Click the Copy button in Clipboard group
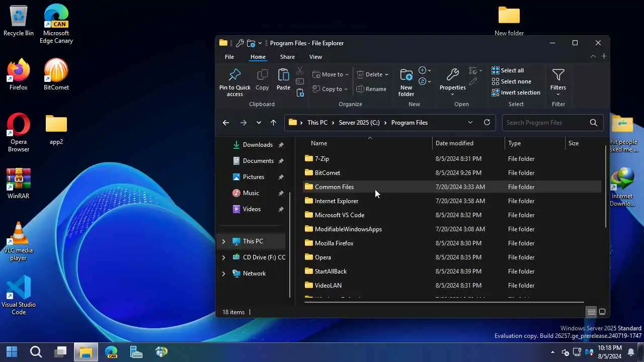The image size is (644, 362). pos(262,80)
